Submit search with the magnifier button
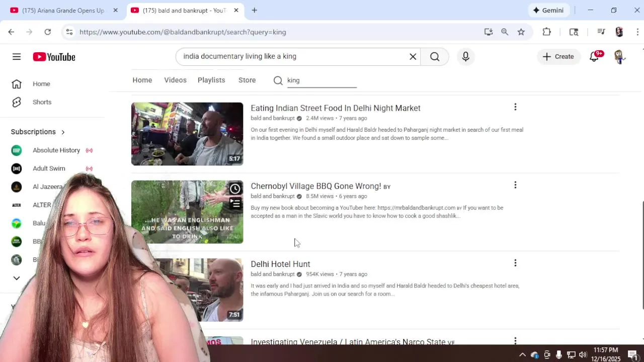The image size is (644, 362). pos(435,56)
